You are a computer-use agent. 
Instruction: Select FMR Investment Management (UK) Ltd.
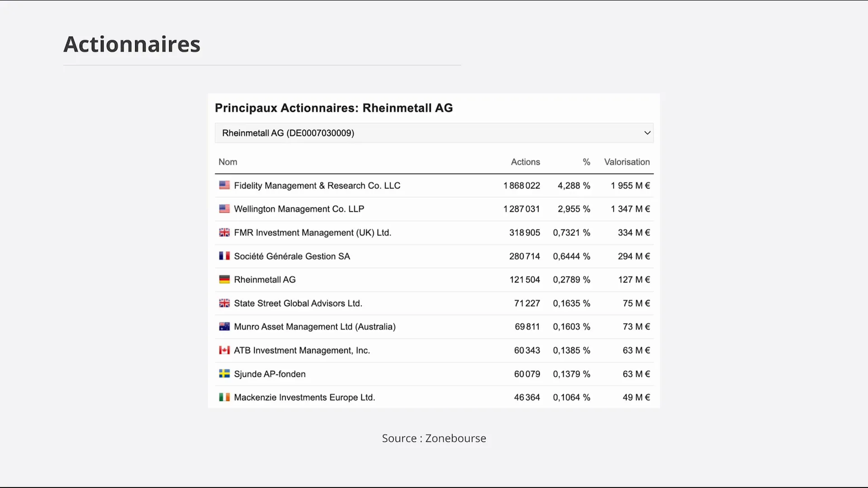(x=312, y=233)
